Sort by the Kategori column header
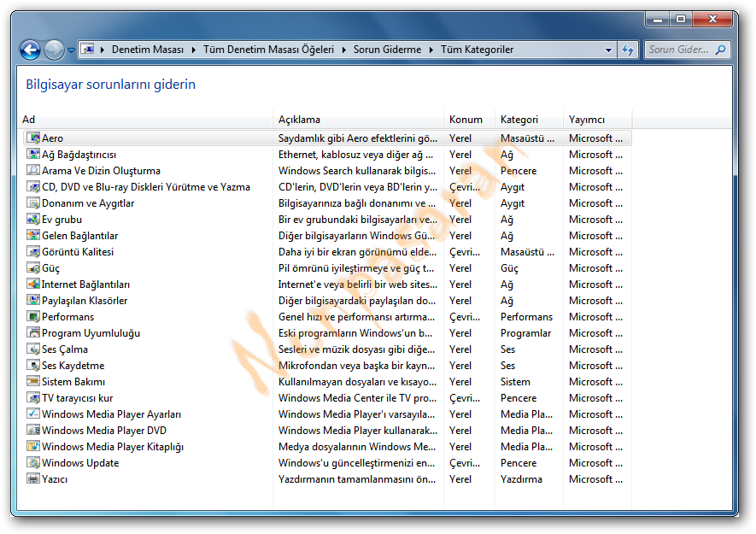The image size is (756, 534). pyautogui.click(x=529, y=120)
